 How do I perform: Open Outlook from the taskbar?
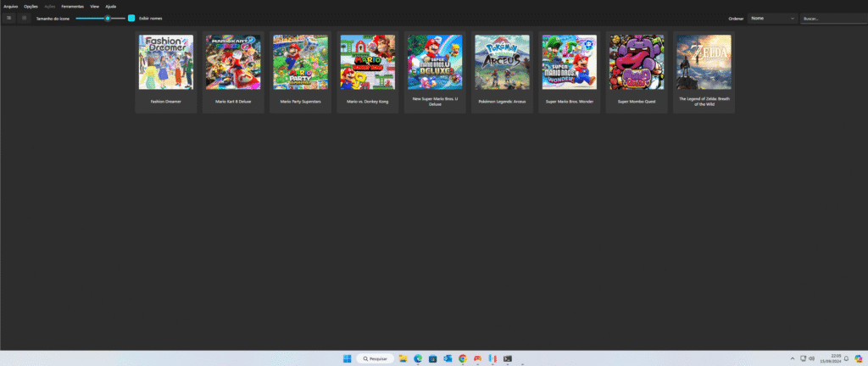(x=448, y=358)
